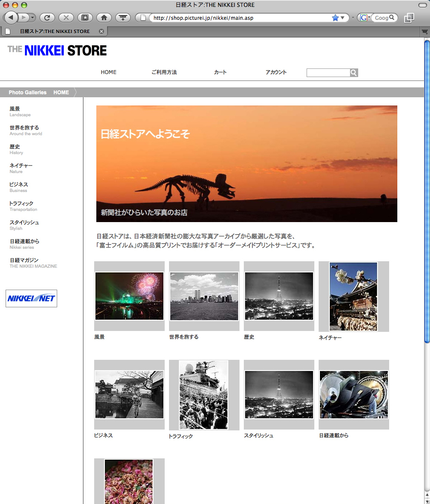This screenshot has width=430, height=504.
Task: Open the fireworks thumbnail for 風景
Action: click(x=129, y=296)
